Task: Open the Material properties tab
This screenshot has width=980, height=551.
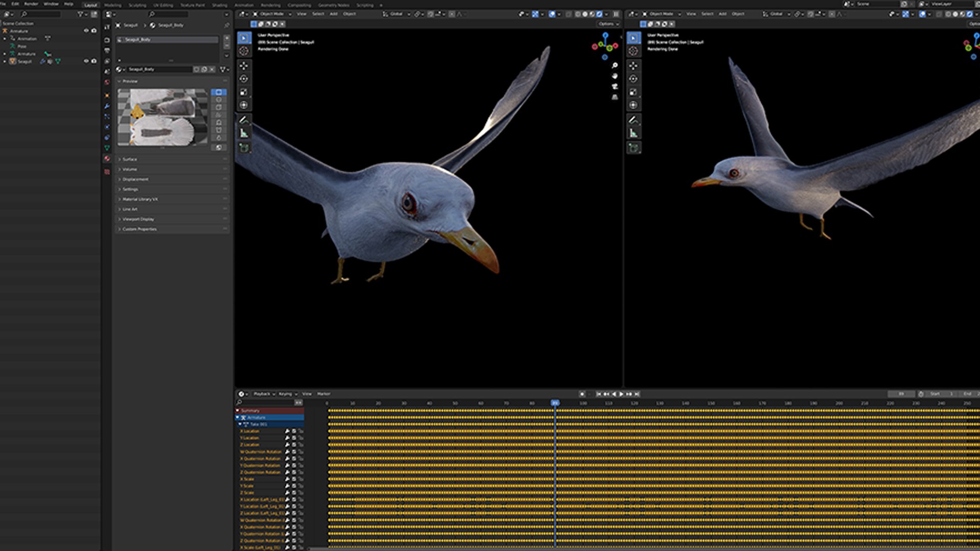Action: point(107,159)
